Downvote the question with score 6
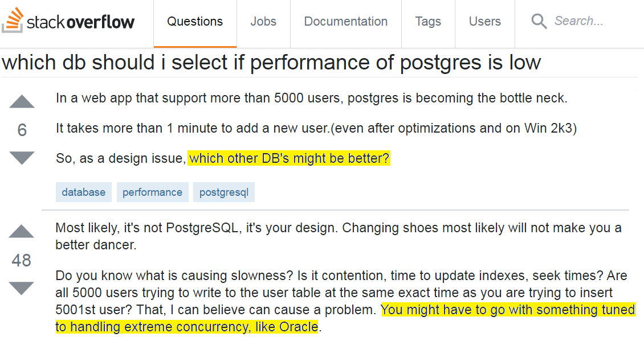This screenshot has height=337, width=644. click(x=22, y=158)
